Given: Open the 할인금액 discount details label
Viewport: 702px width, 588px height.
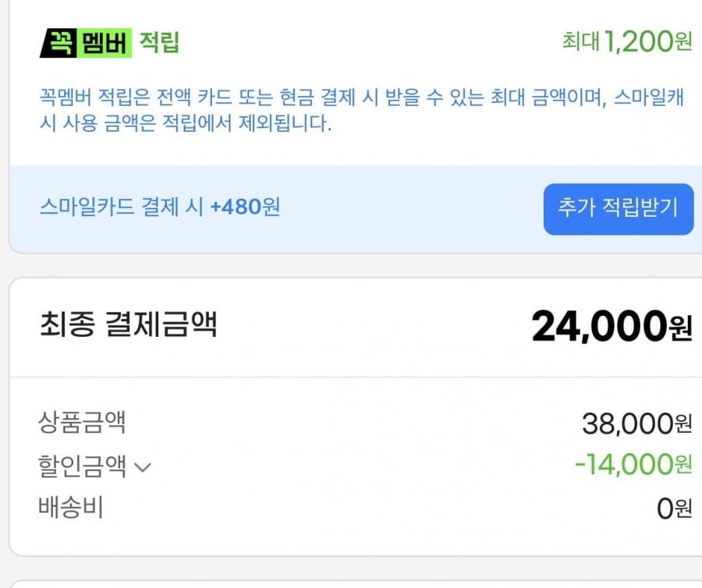Looking at the screenshot, I should (x=82, y=466).
